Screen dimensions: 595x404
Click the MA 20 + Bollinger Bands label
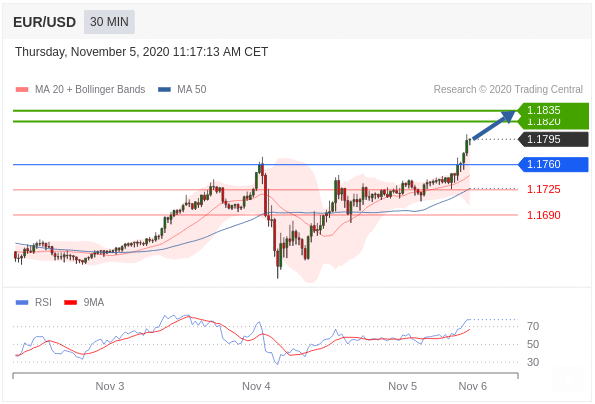click(x=90, y=90)
